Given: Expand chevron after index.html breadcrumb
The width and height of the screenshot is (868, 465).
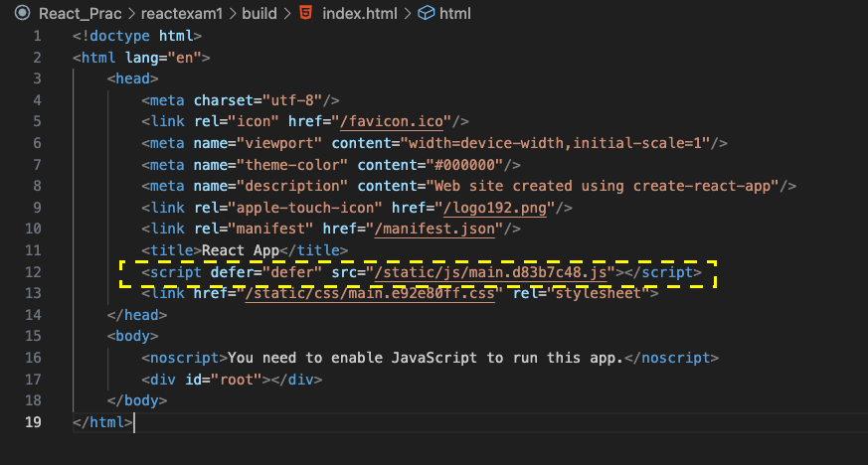Looking at the screenshot, I should [408, 13].
